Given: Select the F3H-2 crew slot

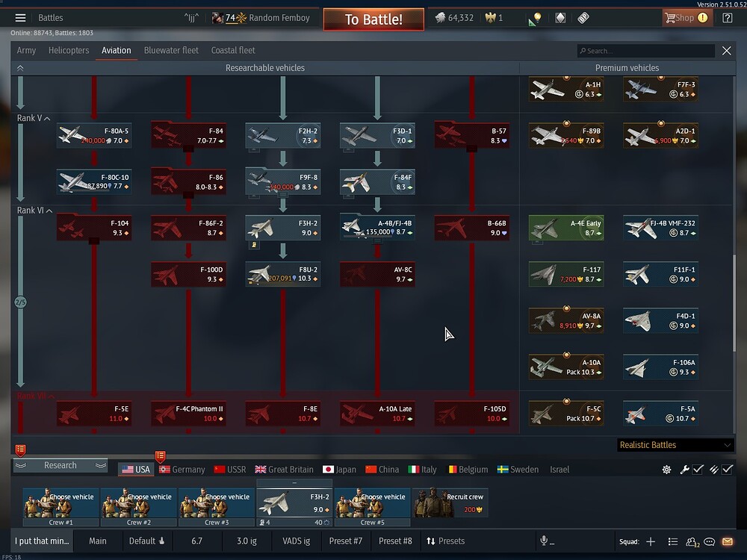Looking at the screenshot, I should point(294,503).
